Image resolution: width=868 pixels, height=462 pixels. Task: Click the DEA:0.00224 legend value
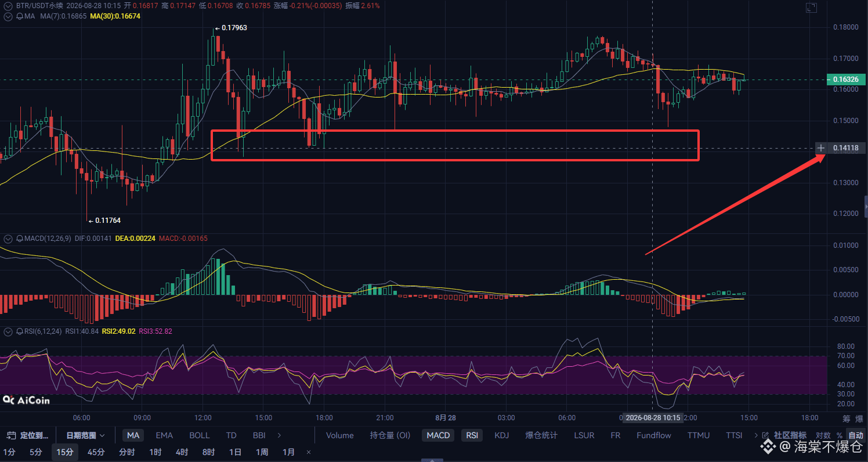pos(136,239)
